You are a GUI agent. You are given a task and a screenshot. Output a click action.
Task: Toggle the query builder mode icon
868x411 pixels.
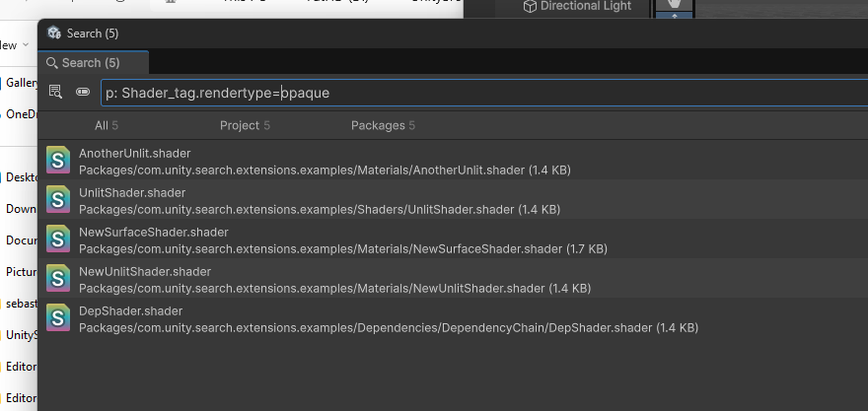(83, 93)
